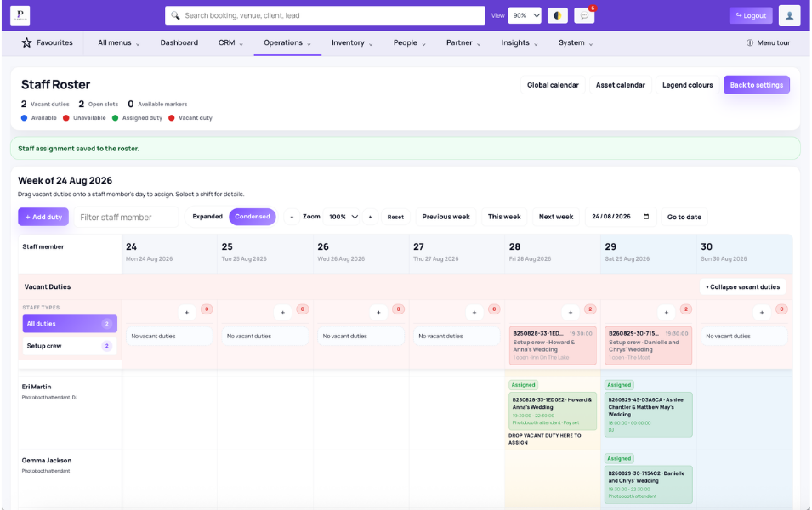Click the blue Available legend dot
The image size is (812, 510).
point(24,118)
